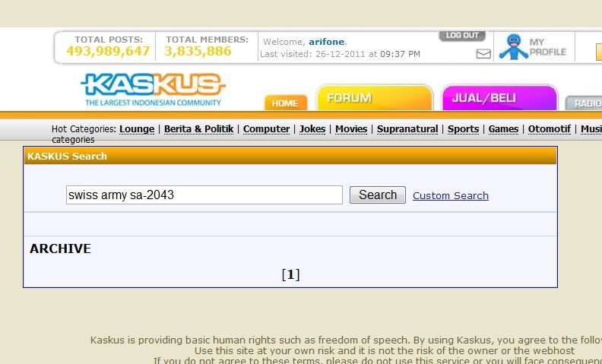Open the private messages envelope icon
602x364 pixels.
coord(483,54)
